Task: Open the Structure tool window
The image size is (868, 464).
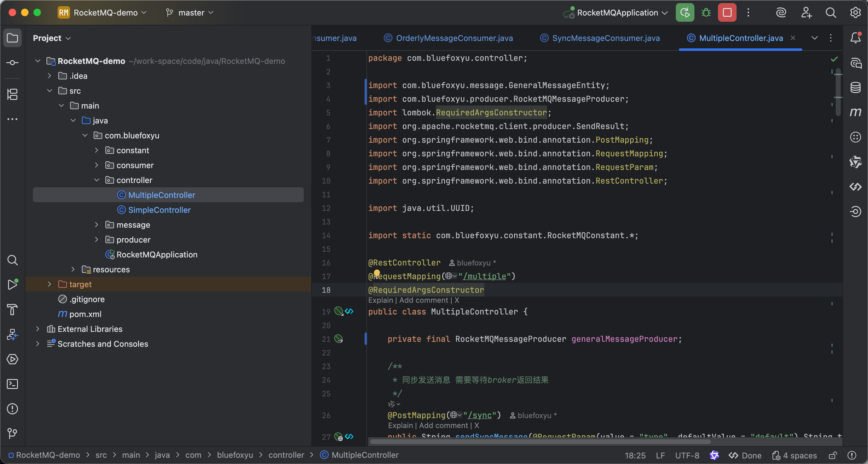Action: tap(12, 94)
